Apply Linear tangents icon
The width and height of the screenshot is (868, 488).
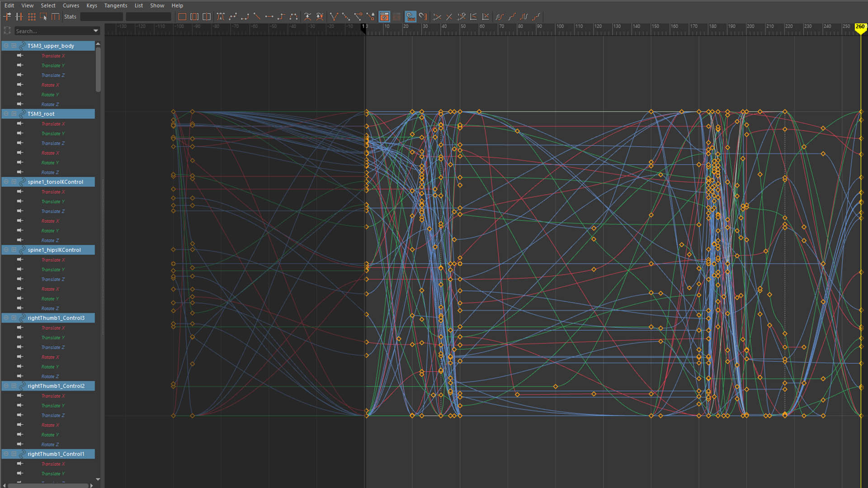pos(257,17)
